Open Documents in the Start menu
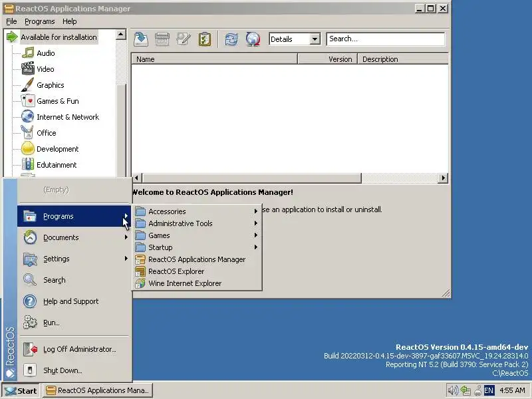532x399 pixels. tap(74, 237)
